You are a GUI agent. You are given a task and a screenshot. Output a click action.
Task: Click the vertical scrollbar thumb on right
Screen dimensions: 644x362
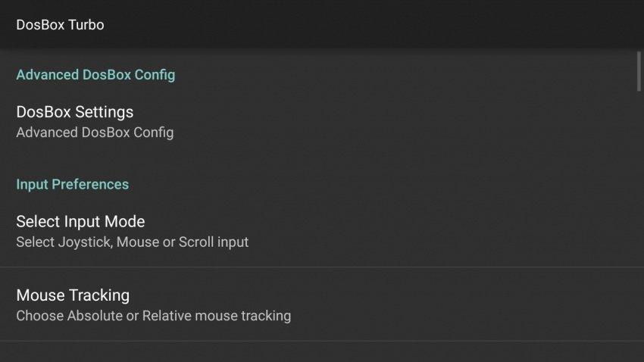[639, 71]
